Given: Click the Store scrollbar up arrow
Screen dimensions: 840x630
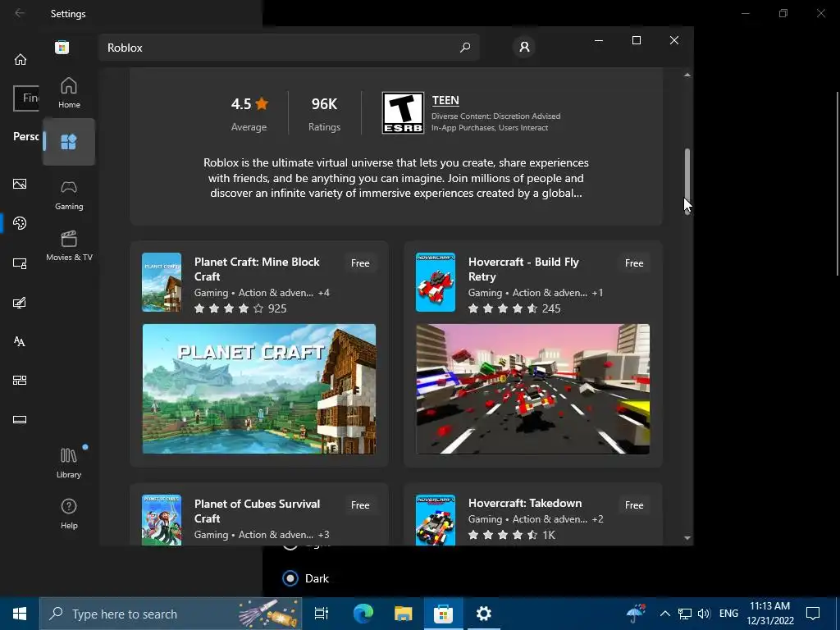Looking at the screenshot, I should tap(687, 75).
